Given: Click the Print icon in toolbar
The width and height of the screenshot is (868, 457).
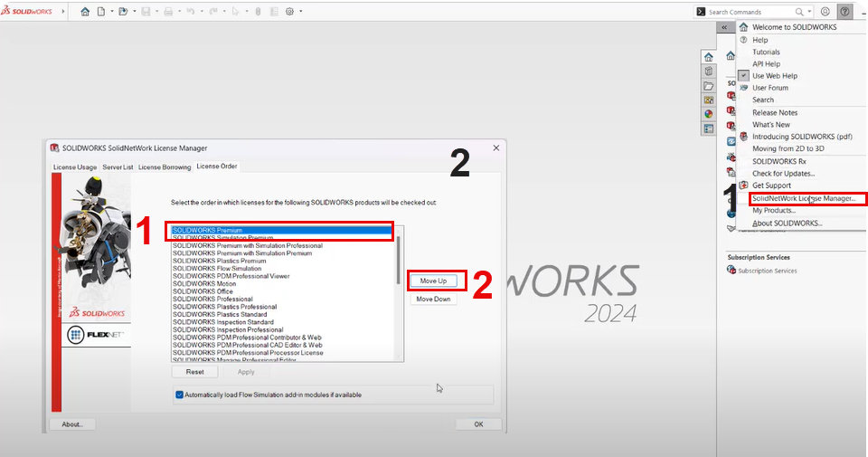Looking at the screenshot, I should point(168,12).
